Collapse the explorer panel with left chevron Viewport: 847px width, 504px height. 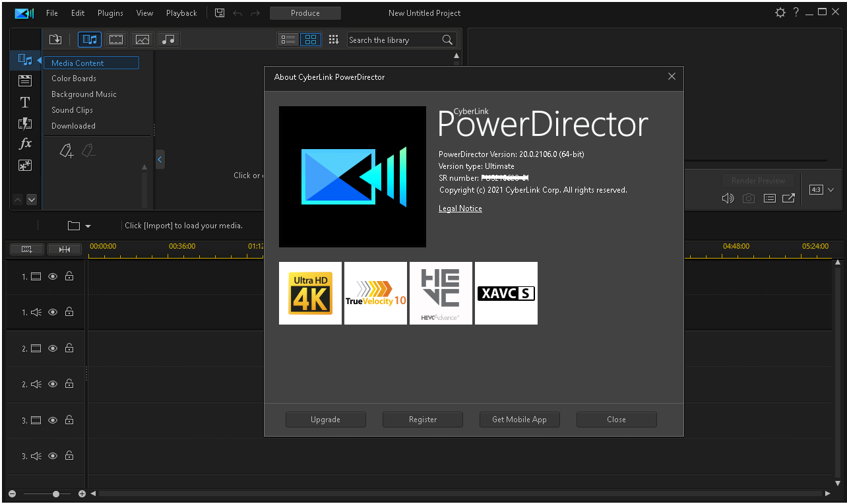[160, 159]
